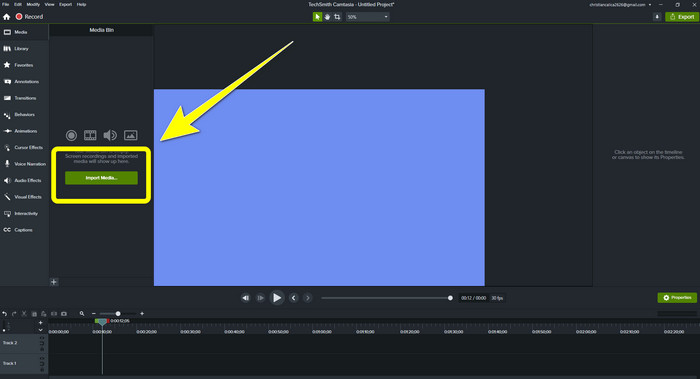Screen dimensions: 700x379
Task: Open the Captions tab
Action: [24, 230]
